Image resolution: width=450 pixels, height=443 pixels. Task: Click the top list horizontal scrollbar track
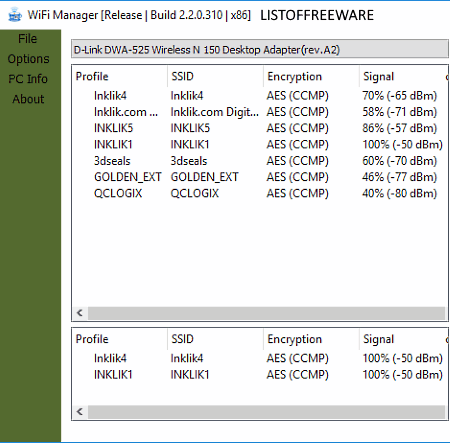coord(266,313)
